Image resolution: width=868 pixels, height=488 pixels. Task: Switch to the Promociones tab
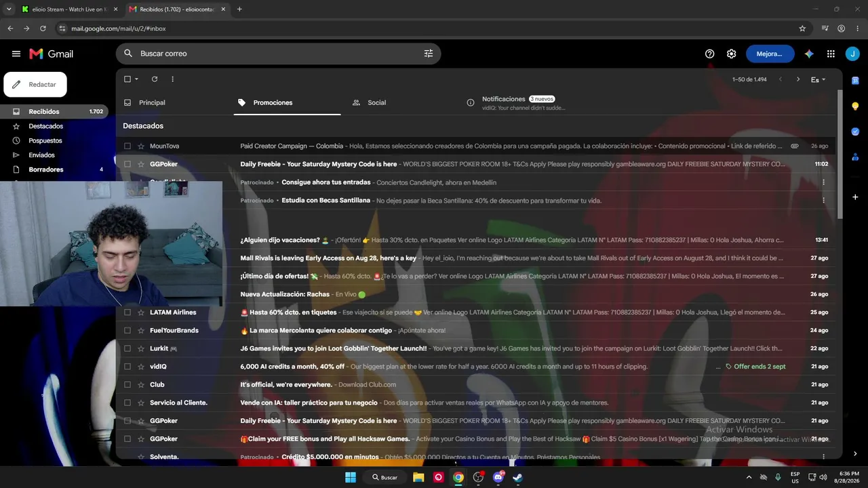coord(287,102)
